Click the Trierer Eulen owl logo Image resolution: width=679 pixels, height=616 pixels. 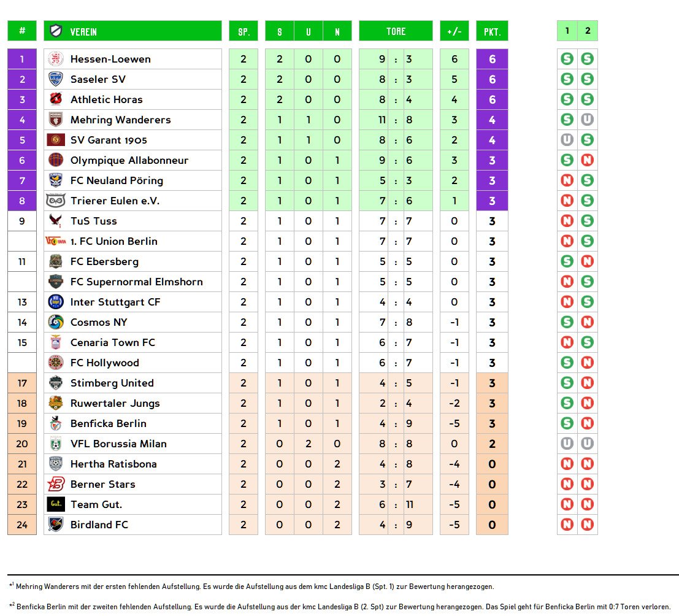click(x=56, y=201)
